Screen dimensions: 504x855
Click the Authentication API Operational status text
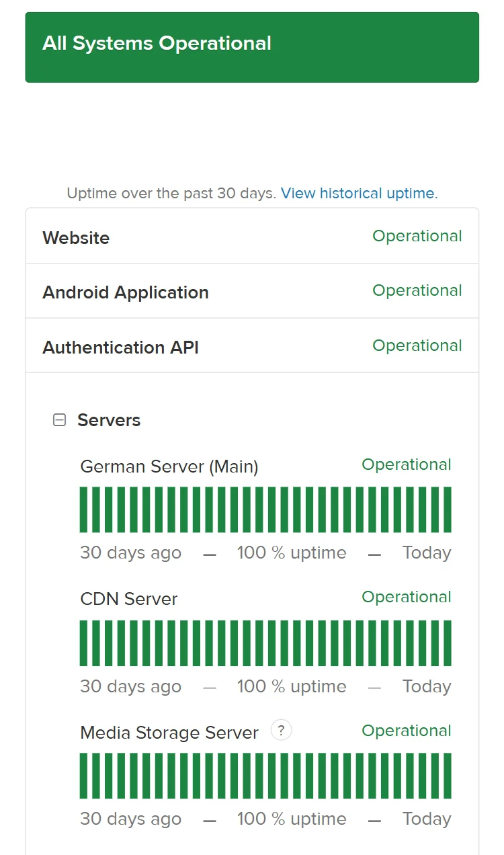coord(417,345)
